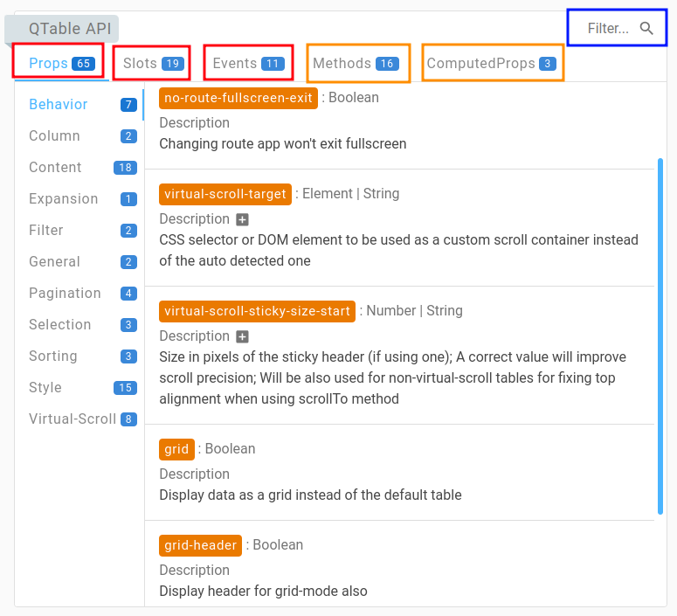Open the Style category

[45, 388]
